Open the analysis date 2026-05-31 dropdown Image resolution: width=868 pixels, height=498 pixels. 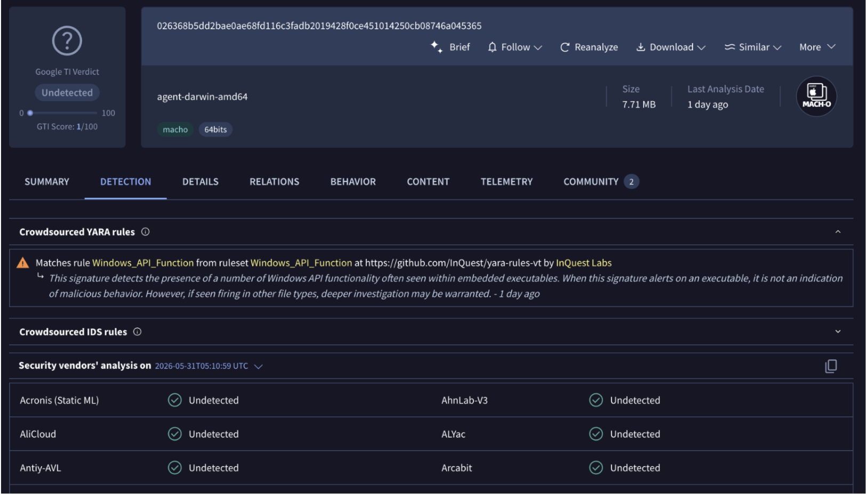click(209, 366)
